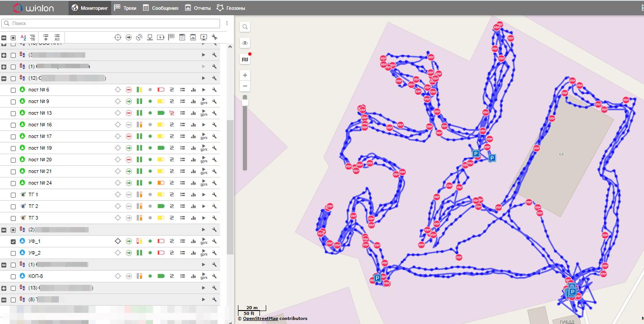
Task: Click track-on-map target icon for УФ_1
Action: (x=118, y=241)
